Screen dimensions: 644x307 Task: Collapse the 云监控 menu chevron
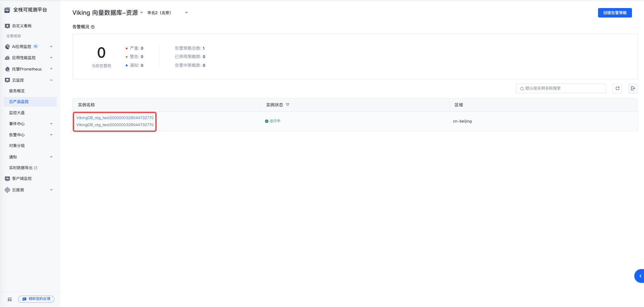[x=51, y=80]
